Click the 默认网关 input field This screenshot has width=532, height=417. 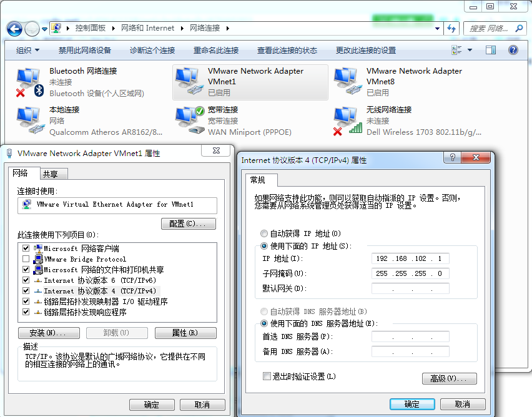(410, 288)
